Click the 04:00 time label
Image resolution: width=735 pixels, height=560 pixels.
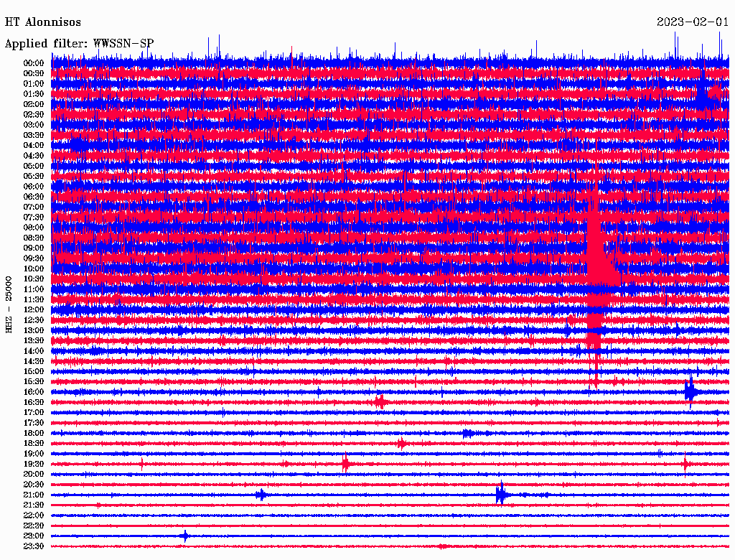[x=33, y=145]
